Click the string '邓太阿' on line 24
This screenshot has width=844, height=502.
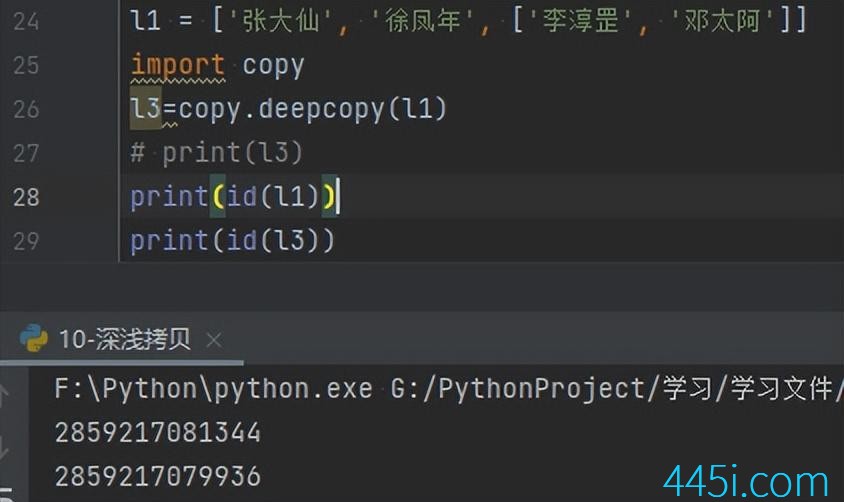click(x=722, y=22)
